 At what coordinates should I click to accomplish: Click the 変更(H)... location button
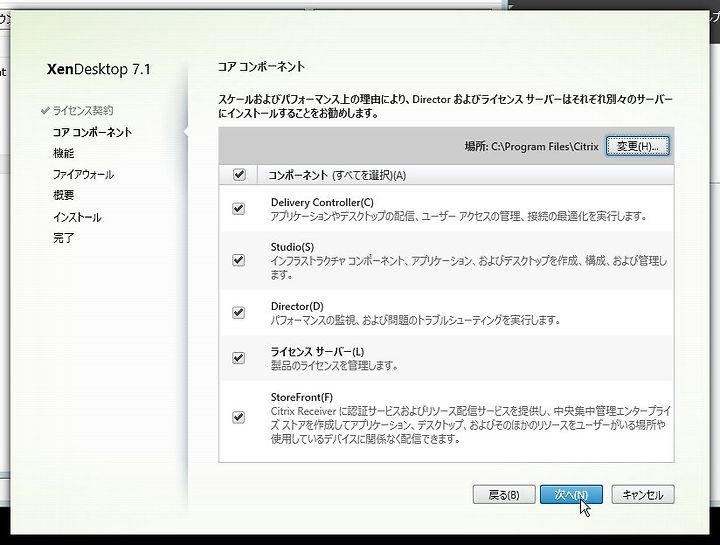637,146
